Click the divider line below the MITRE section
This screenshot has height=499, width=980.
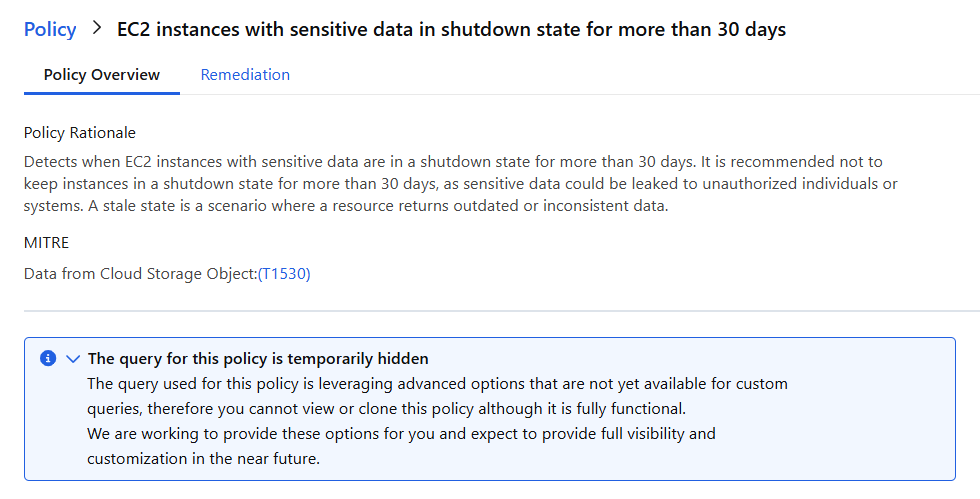point(490,311)
